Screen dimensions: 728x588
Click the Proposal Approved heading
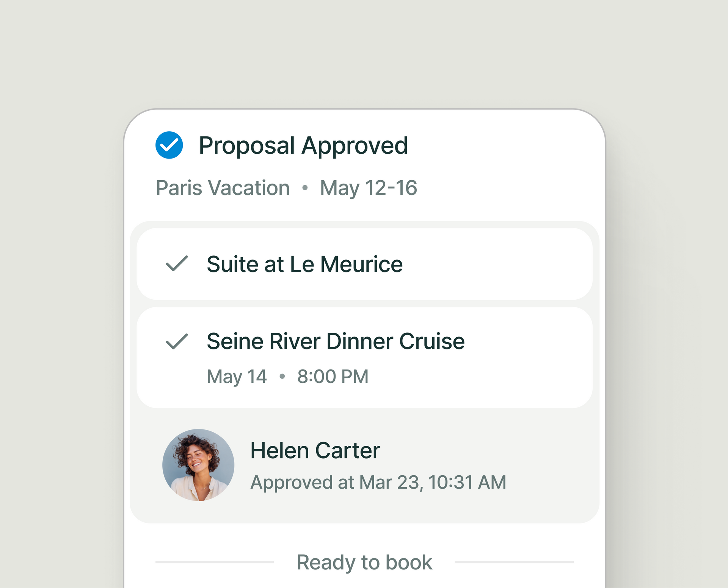(303, 145)
